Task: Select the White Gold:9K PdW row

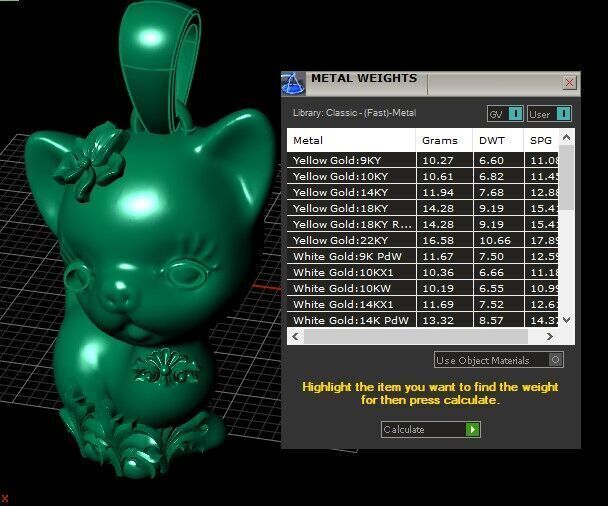Action: (x=422, y=256)
